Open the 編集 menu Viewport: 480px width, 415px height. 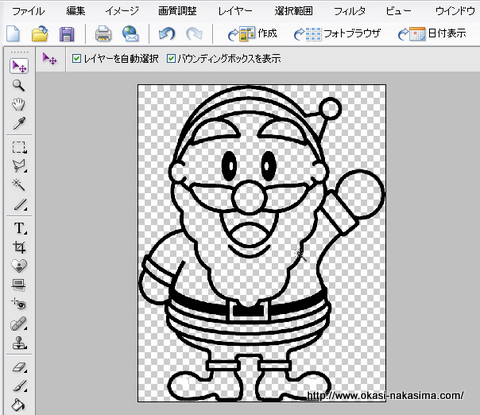click(75, 11)
